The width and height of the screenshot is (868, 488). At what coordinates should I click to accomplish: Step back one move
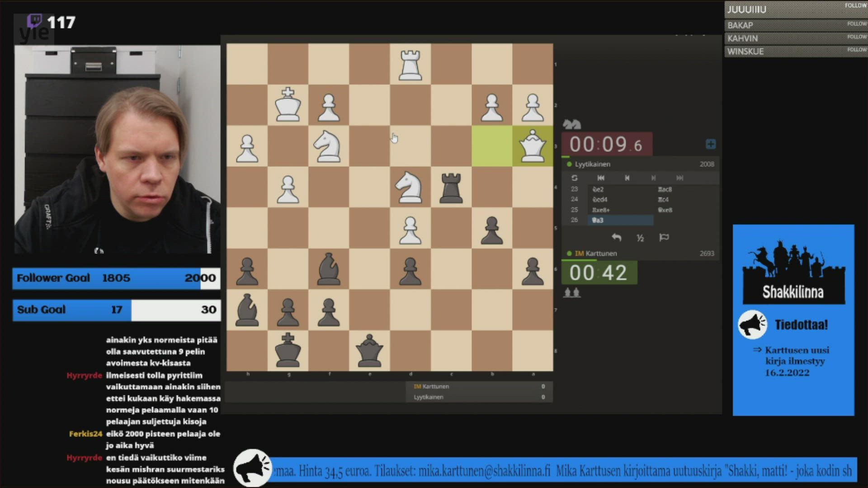627,178
